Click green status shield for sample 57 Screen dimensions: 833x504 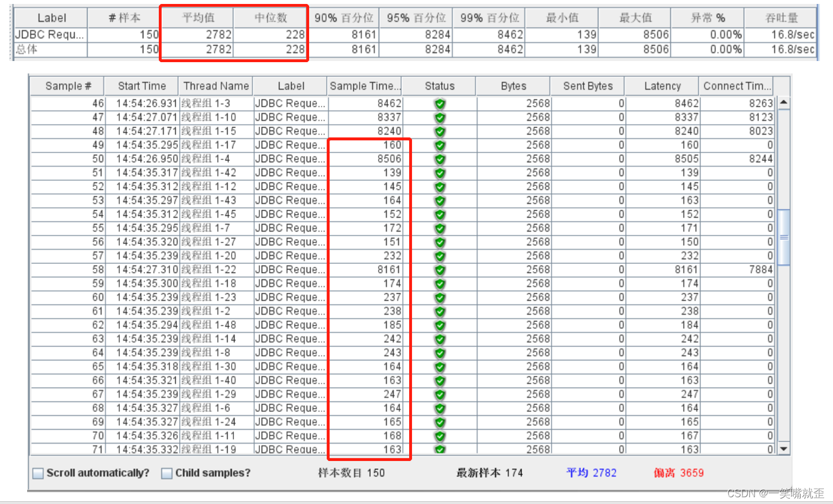pyautogui.click(x=440, y=256)
